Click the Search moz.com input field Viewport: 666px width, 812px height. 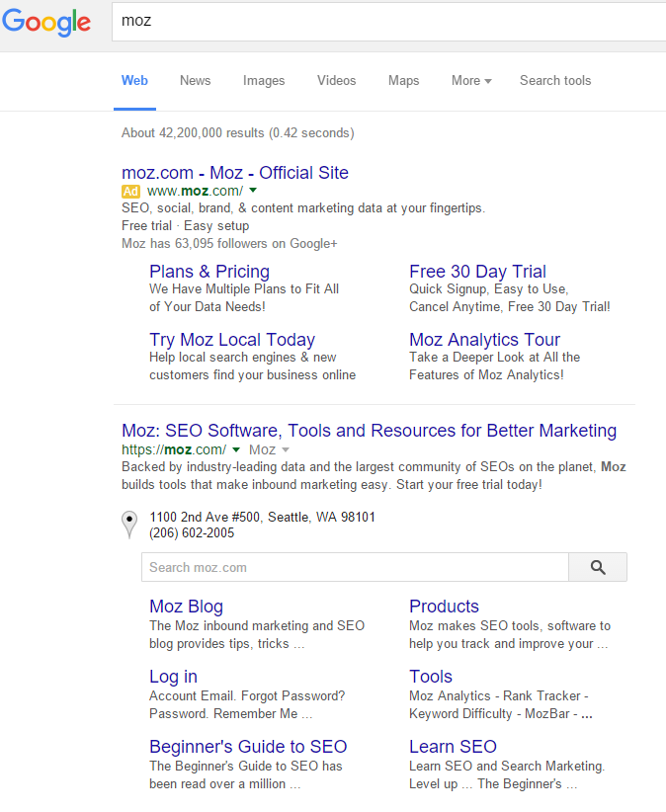tap(355, 567)
